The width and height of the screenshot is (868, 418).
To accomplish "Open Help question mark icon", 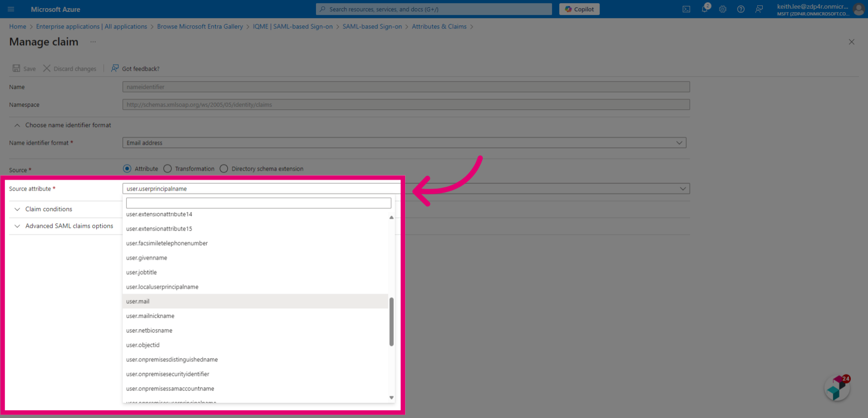I will (741, 9).
